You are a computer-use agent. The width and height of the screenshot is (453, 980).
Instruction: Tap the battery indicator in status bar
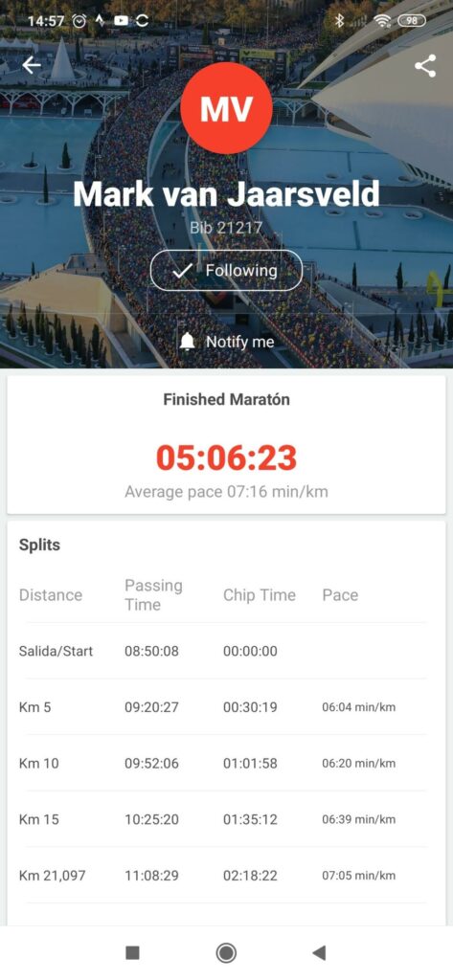(x=411, y=21)
